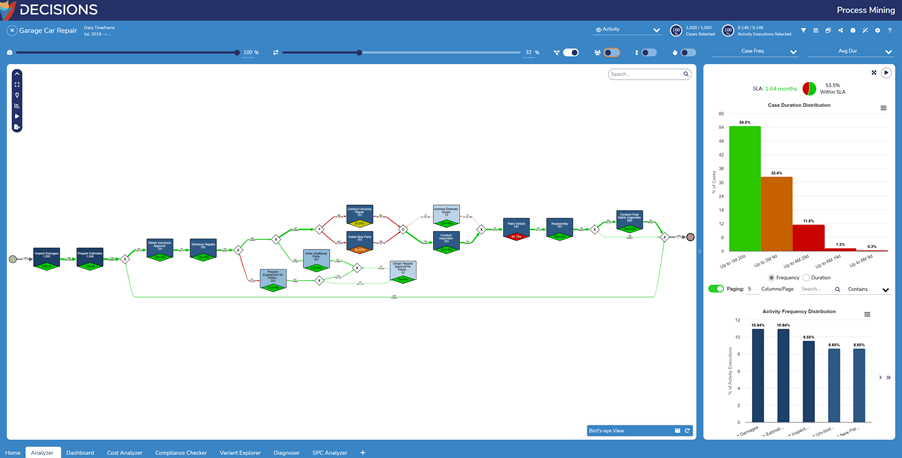Click the chart icon in map toolbar
This screenshot has height=458, width=902.
pyautogui.click(x=17, y=106)
